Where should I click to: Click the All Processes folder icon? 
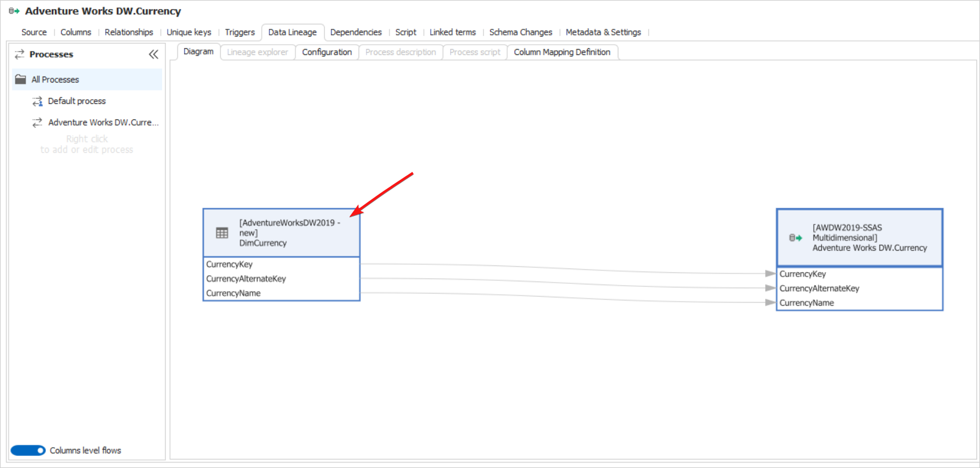click(21, 79)
